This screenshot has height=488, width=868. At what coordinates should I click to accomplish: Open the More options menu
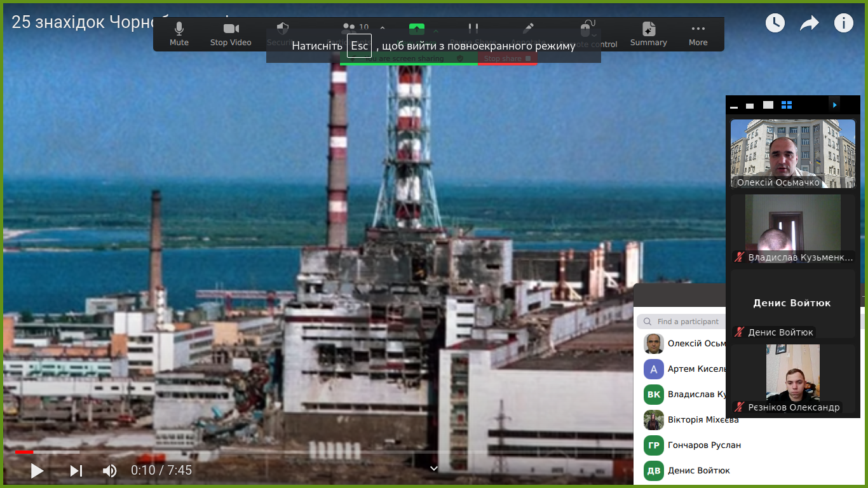[698, 34]
